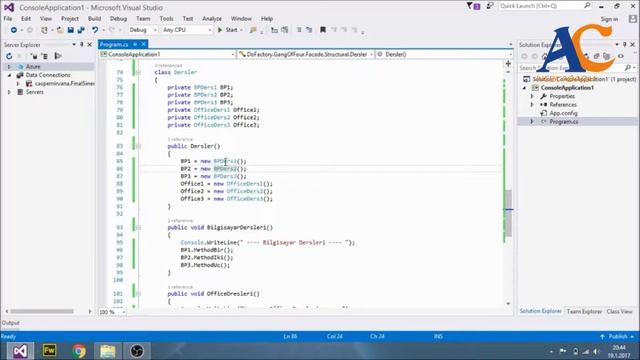
Task: Collapse the OfficeDresleri method block
Action: (x=138, y=294)
